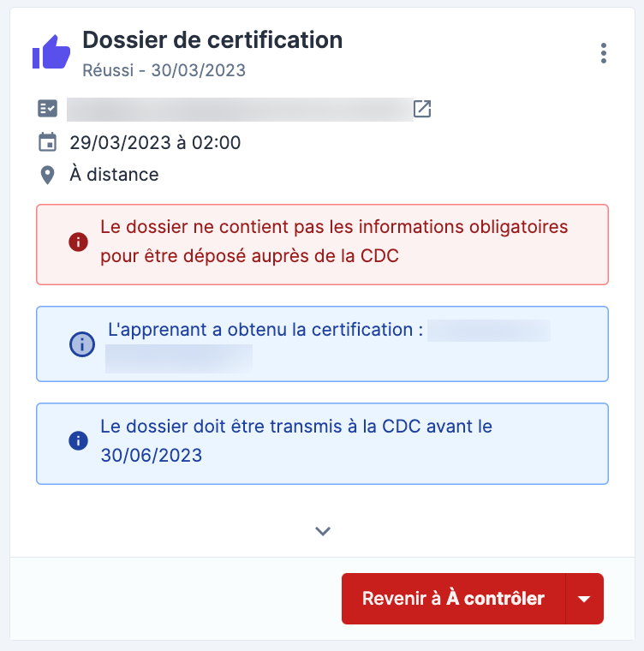Click the Revenir à À contrôler button

click(x=453, y=599)
